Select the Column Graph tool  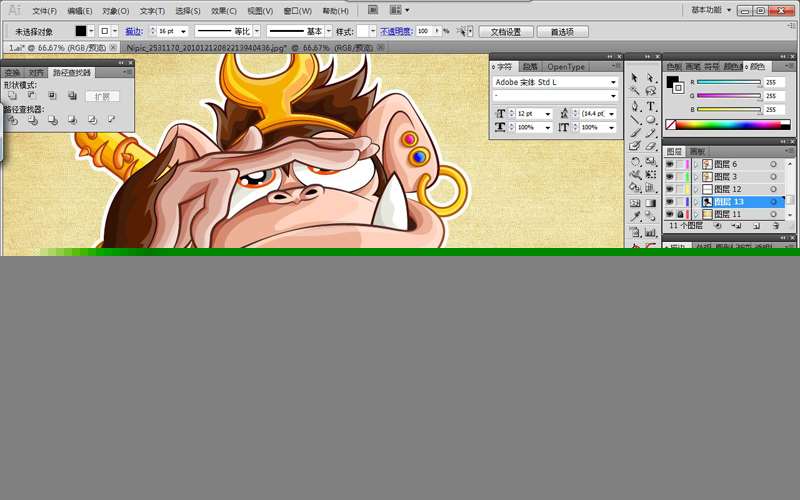pos(651,233)
